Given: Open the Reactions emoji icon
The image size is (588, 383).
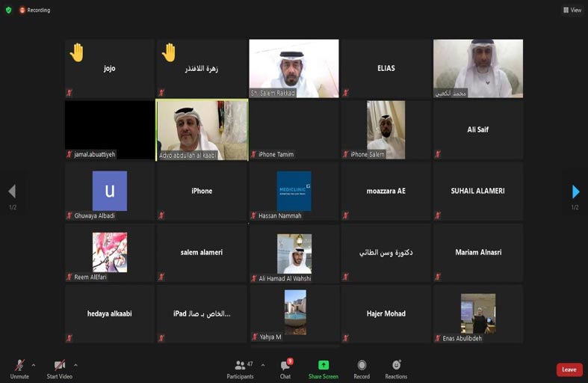Looking at the screenshot, I should pos(397,364).
